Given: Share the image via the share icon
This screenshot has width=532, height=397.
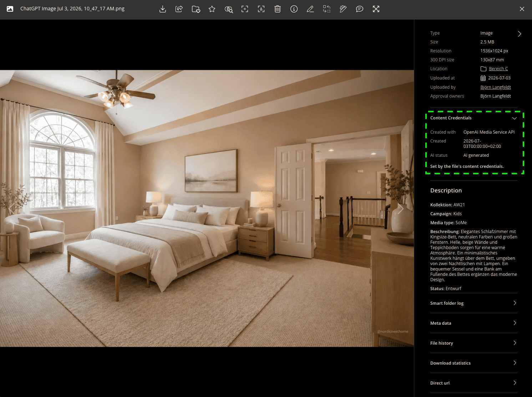Looking at the screenshot, I should pos(179,9).
